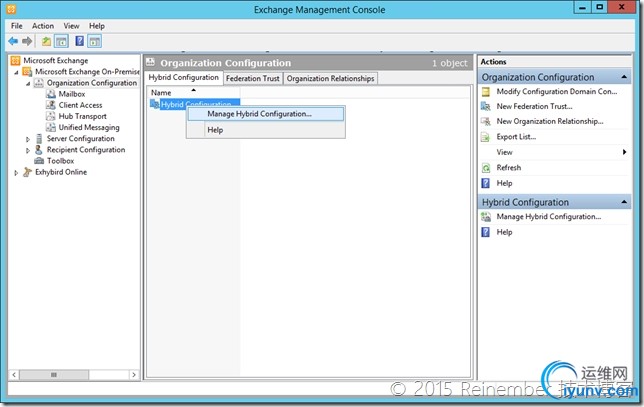Select Client Access in the console tree
Viewport: 644px width, 407px height.
click(x=80, y=105)
